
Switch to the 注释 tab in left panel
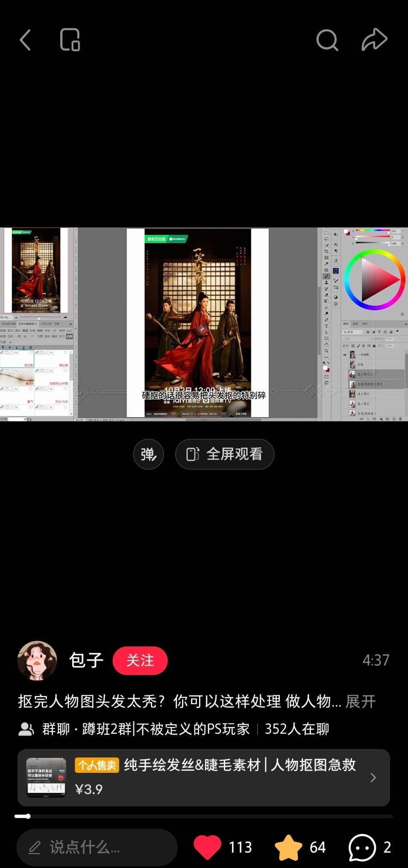coord(57,323)
